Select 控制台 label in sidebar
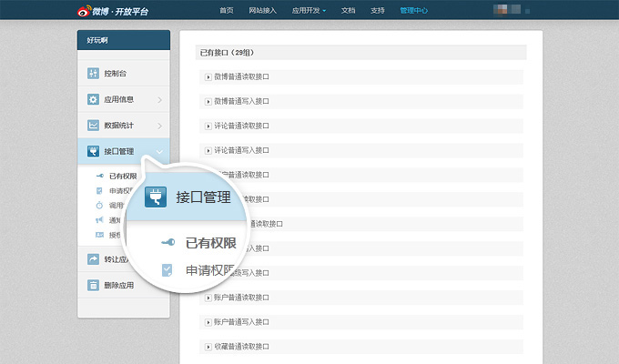The image size is (619, 364). [x=116, y=73]
